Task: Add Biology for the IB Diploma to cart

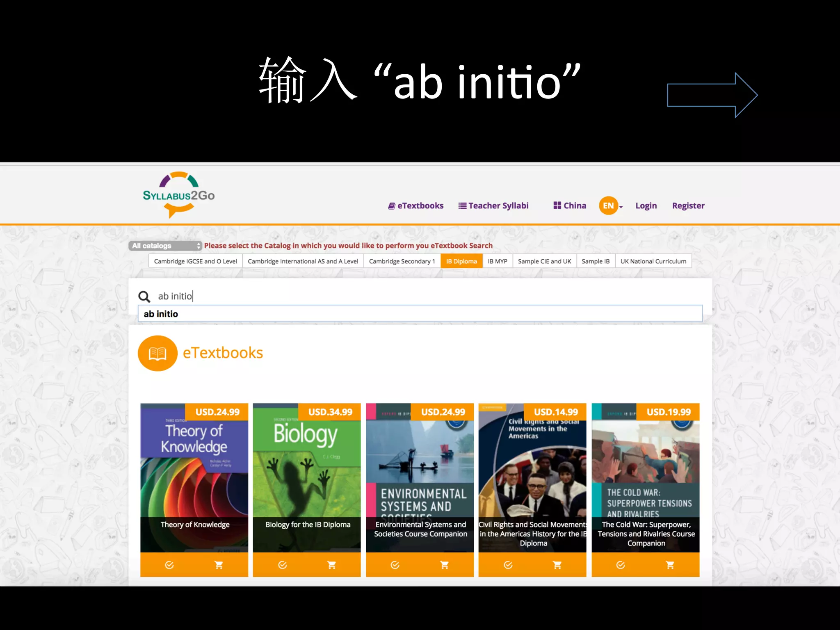Action: 331,565
